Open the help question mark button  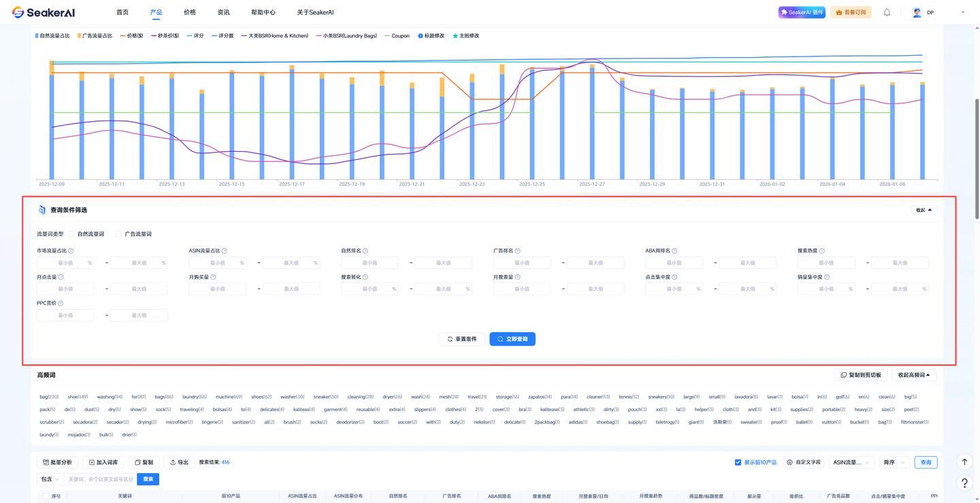click(x=964, y=483)
